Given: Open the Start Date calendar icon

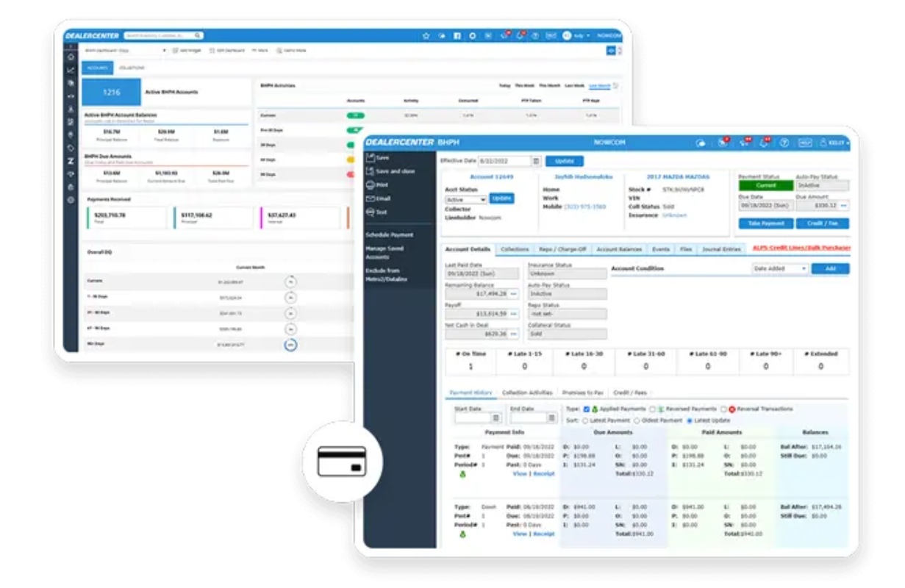Looking at the screenshot, I should pyautogui.click(x=496, y=417).
